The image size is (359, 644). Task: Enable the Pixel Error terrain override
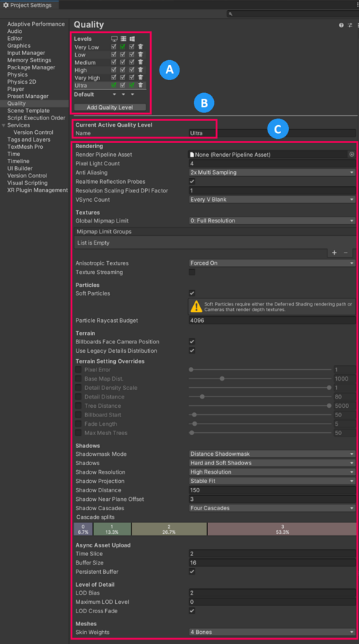[79, 370]
